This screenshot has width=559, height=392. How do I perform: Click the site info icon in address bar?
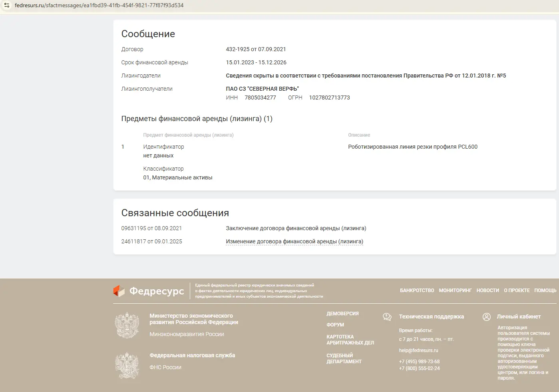click(7, 5)
